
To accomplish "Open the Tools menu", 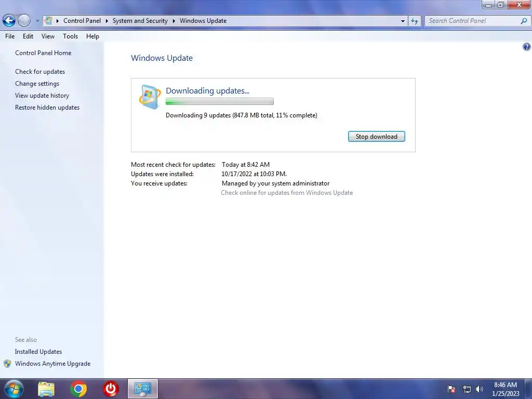I will coord(70,36).
